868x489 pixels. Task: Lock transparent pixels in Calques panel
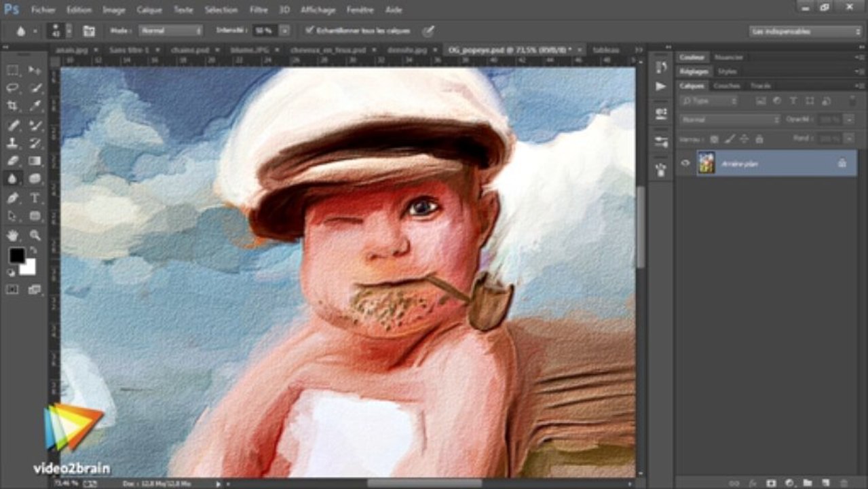714,139
